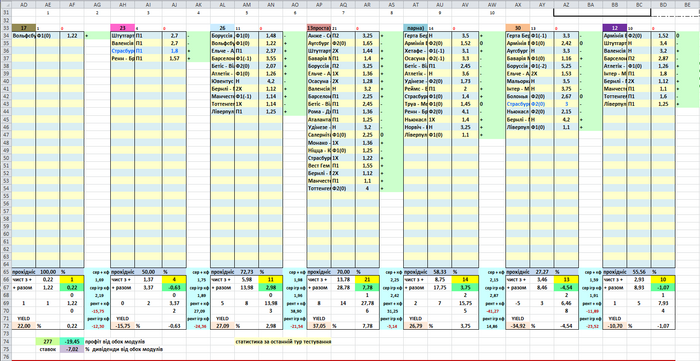Click the cell labeled 13проста)
The height and width of the screenshot is (361, 700).
[x=319, y=28]
